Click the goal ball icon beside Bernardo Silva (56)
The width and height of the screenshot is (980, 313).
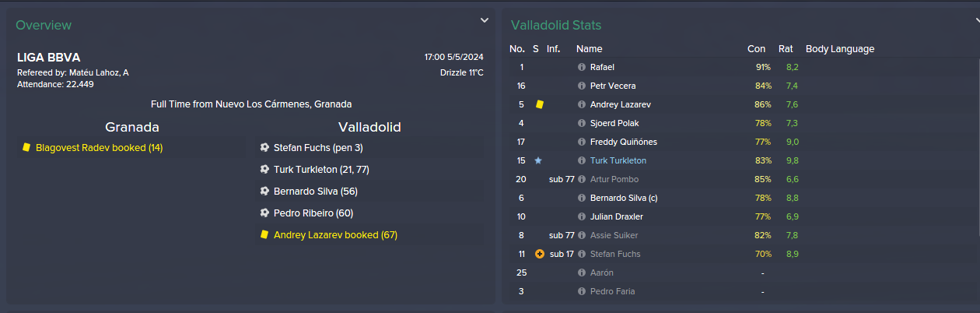click(x=265, y=192)
